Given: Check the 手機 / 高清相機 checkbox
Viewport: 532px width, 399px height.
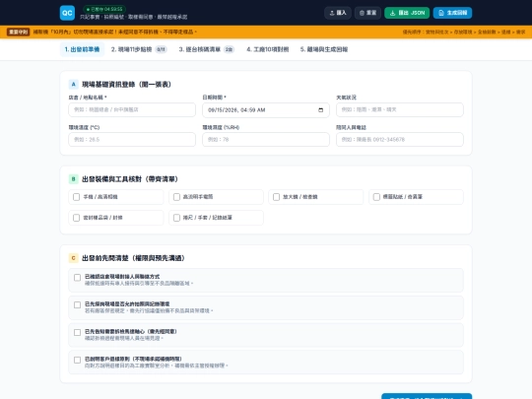Looking at the screenshot, I should coord(76,197).
